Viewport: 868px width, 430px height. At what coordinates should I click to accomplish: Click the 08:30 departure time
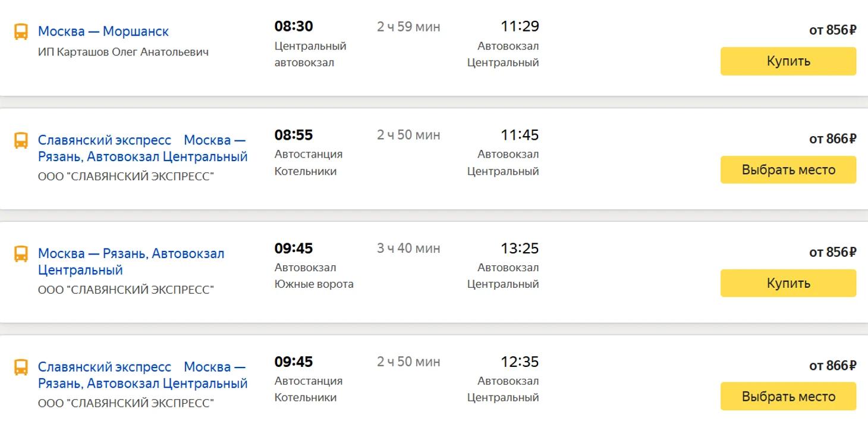pyautogui.click(x=294, y=27)
